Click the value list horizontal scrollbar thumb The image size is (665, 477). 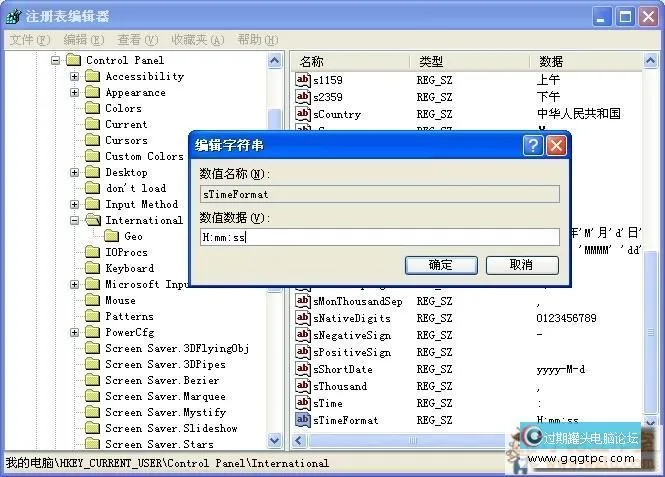point(412,441)
